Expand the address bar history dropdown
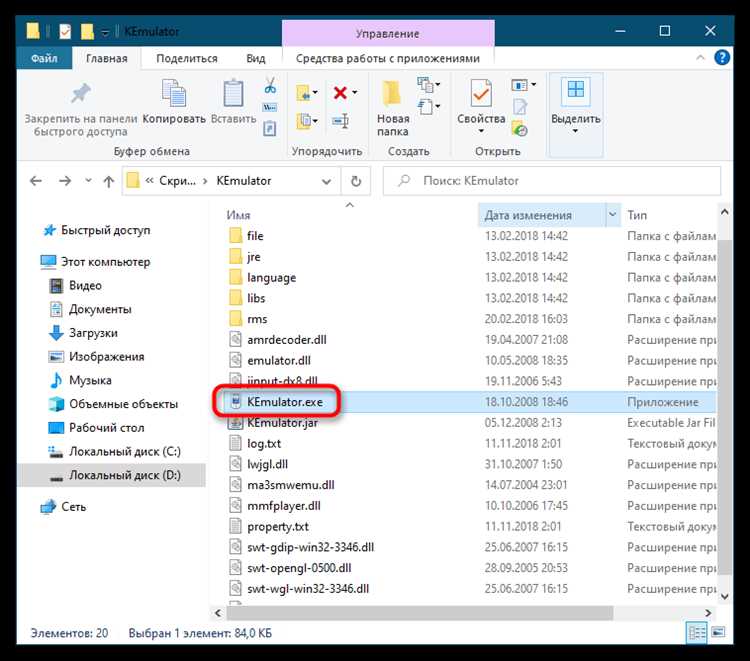750x661 pixels. pos(326,181)
